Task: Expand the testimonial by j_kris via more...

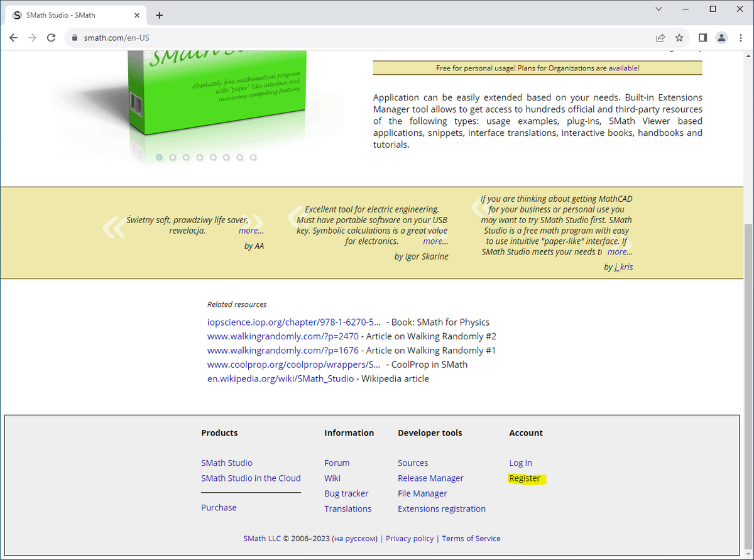Action: click(620, 251)
